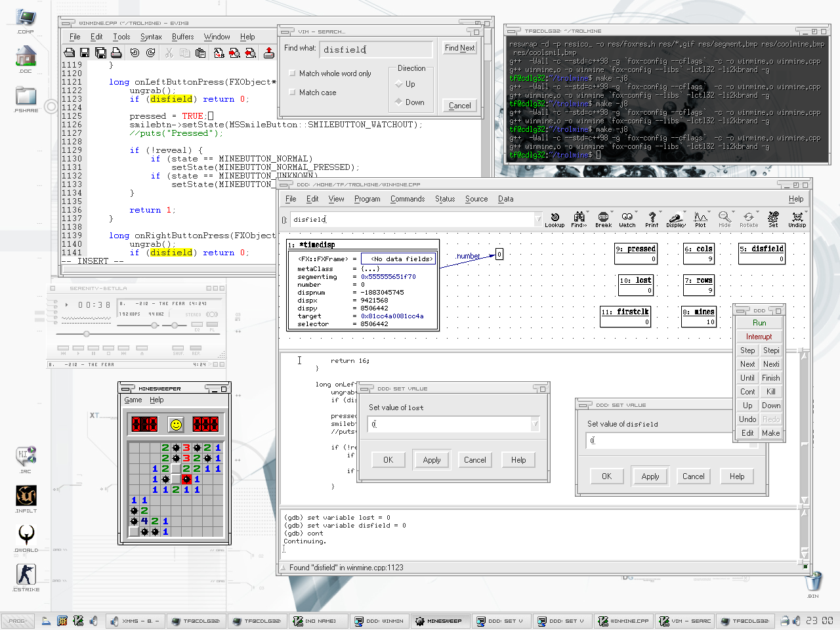This screenshot has width=840, height=630.
Task: Open the Syntax menu in gVim
Action: point(151,37)
